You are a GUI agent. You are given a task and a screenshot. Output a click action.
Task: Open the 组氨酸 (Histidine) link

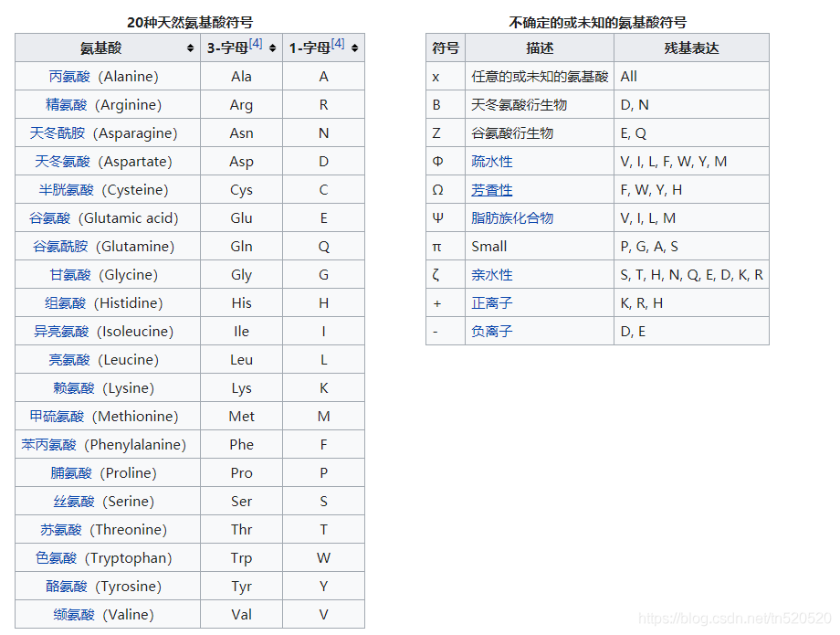click(66, 303)
